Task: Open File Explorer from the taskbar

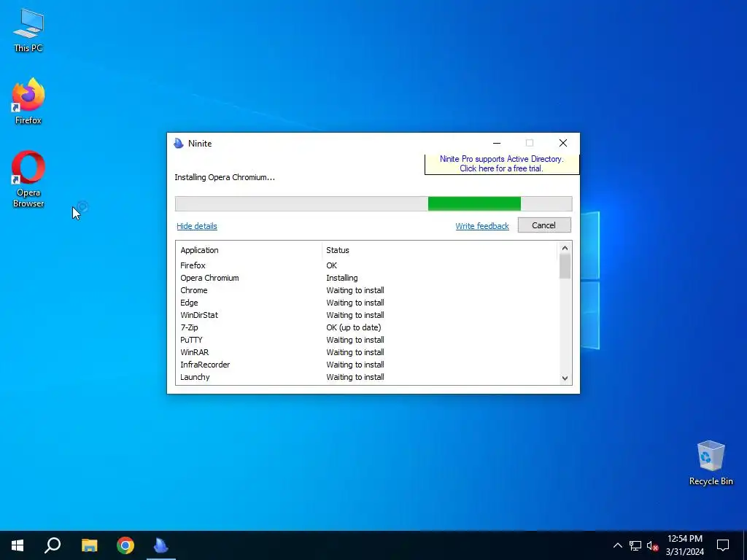Action: point(89,545)
